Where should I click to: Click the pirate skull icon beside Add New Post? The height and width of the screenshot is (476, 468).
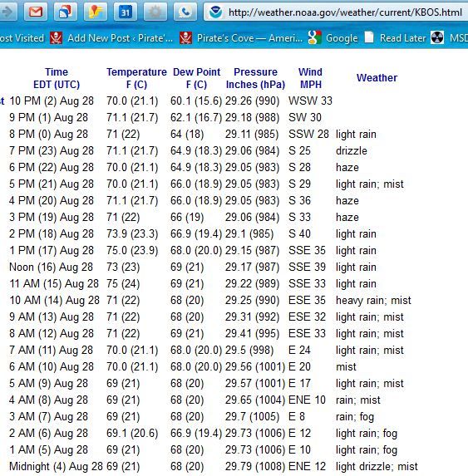[57, 38]
